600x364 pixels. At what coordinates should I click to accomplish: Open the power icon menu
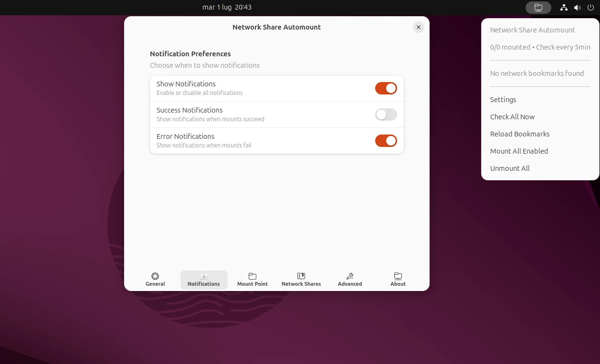tap(590, 7)
